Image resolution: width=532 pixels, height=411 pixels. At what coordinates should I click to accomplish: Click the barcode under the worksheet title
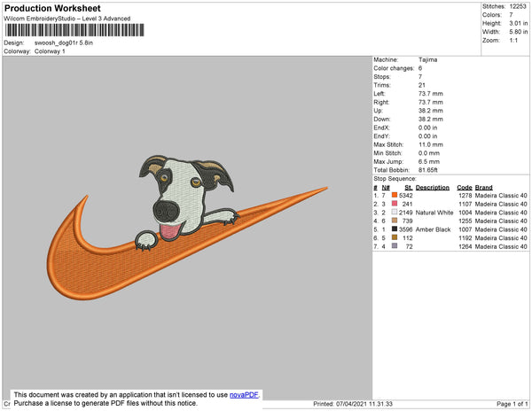pos(74,30)
